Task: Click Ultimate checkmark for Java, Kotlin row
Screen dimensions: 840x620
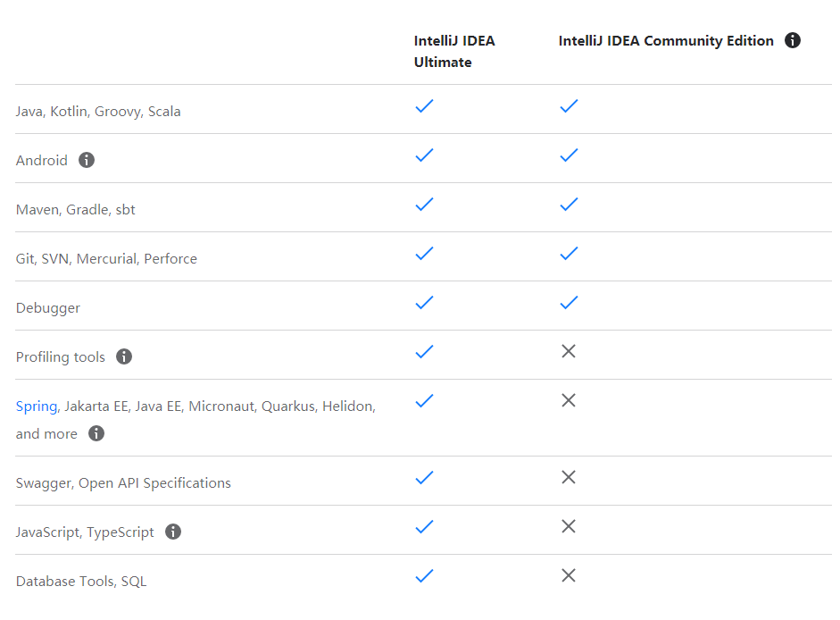Action: 425,105
